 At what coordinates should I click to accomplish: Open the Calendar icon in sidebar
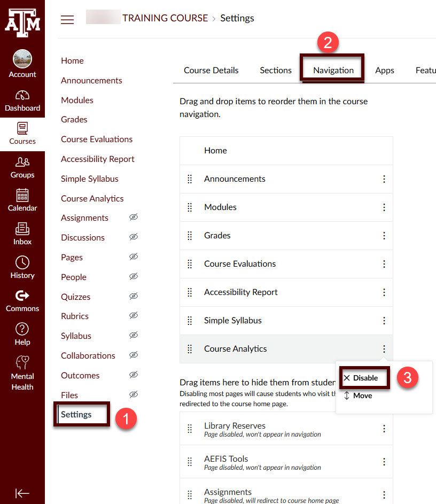(x=22, y=200)
